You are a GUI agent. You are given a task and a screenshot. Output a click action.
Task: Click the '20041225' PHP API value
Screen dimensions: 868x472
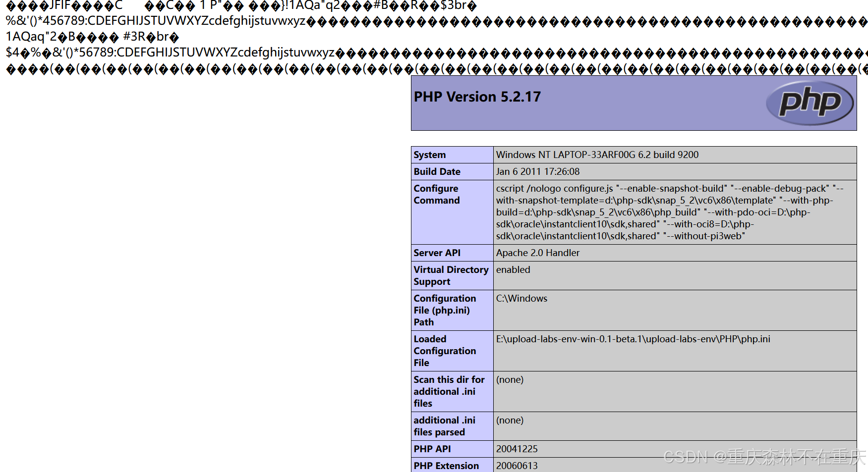(517, 449)
